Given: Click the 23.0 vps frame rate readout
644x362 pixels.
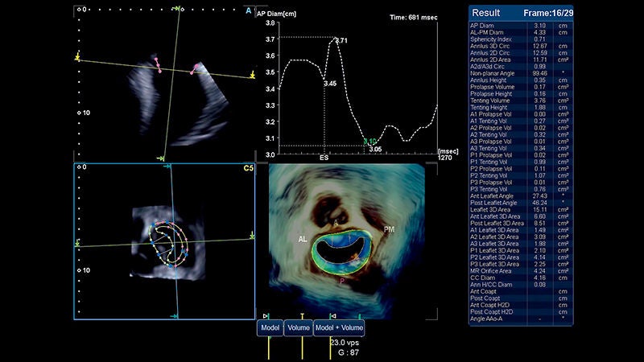Looking at the screenshot, I should point(345,343).
